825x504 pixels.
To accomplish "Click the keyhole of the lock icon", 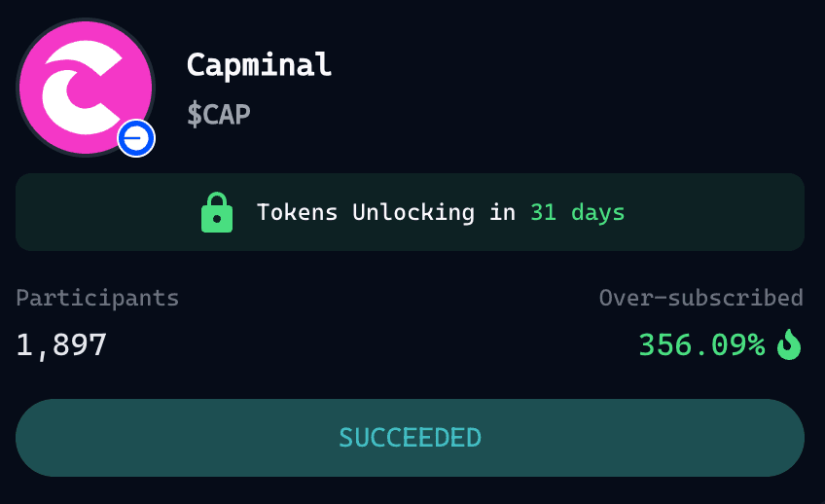I will [x=217, y=218].
